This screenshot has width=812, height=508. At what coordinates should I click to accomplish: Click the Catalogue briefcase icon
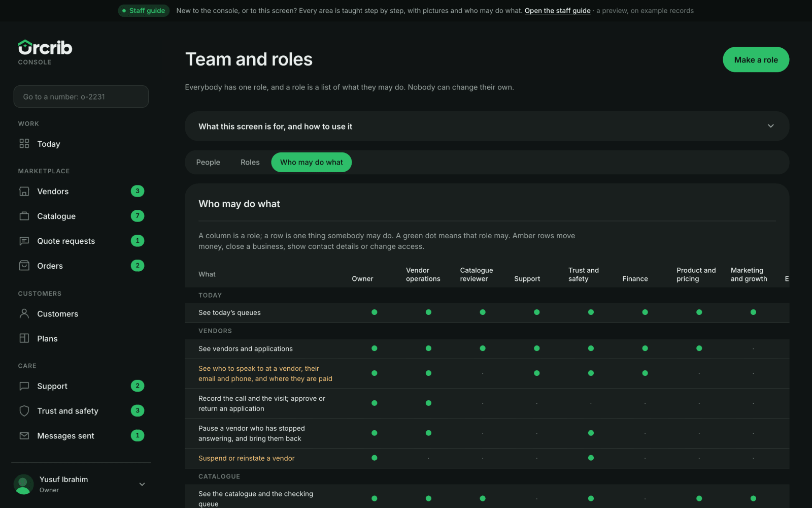[x=24, y=216]
